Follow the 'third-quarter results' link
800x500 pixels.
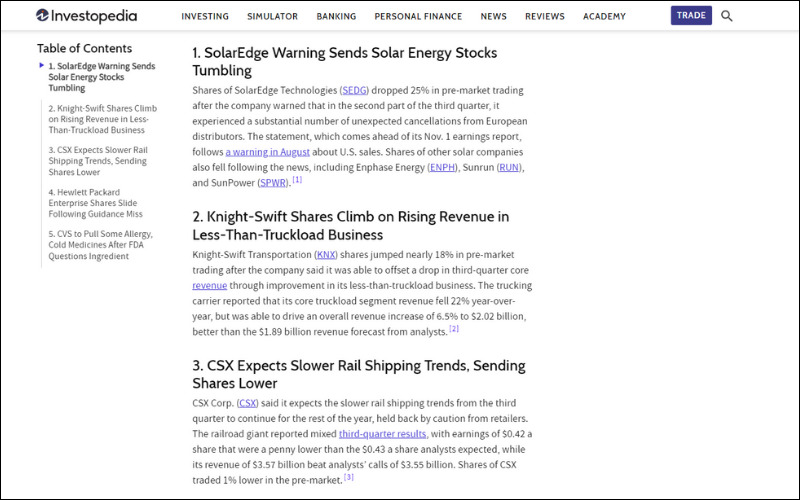pos(383,434)
